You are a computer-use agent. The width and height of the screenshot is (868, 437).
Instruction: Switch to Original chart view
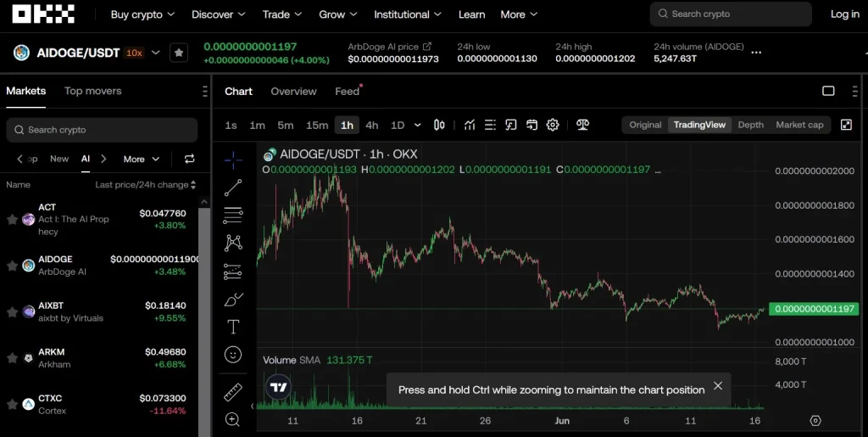tap(645, 125)
